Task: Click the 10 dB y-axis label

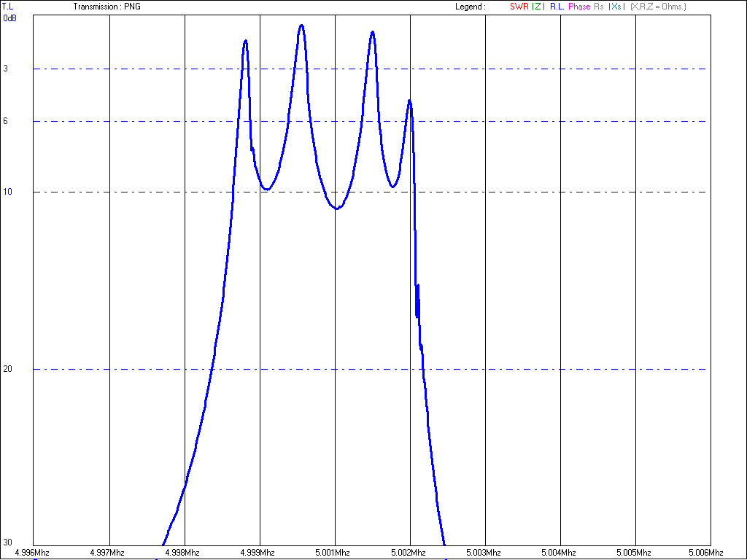Action: (x=7, y=192)
